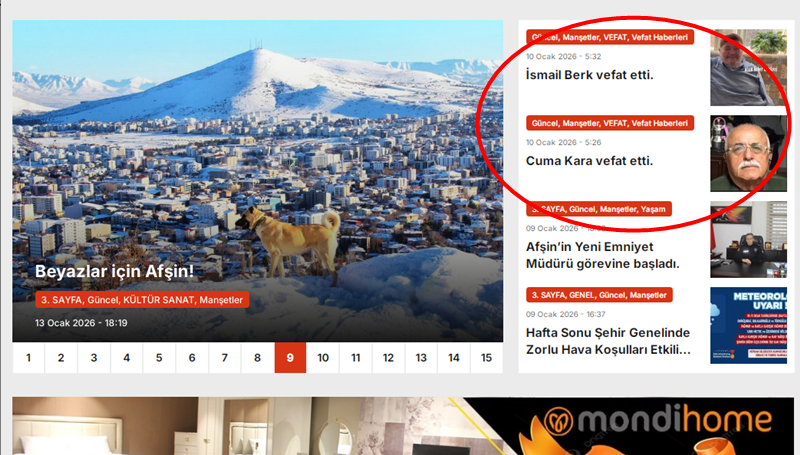Open the Hafta Sonu Şehir Genelinde weather story
Screen dimensions: 800x455
click(x=608, y=341)
